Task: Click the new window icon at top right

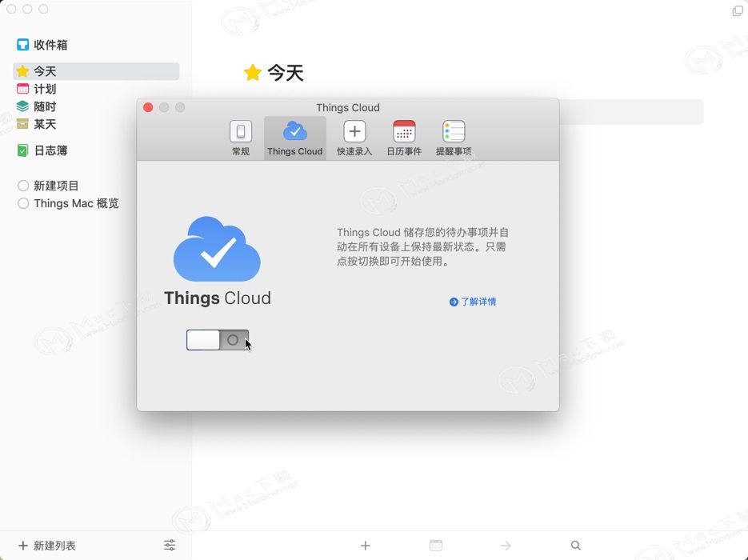Action: [738, 10]
